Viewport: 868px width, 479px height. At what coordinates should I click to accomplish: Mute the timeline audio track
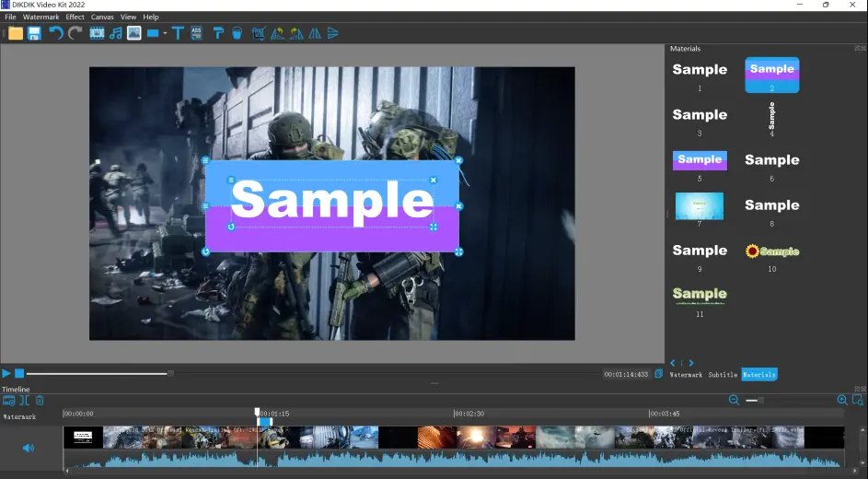pos(29,448)
